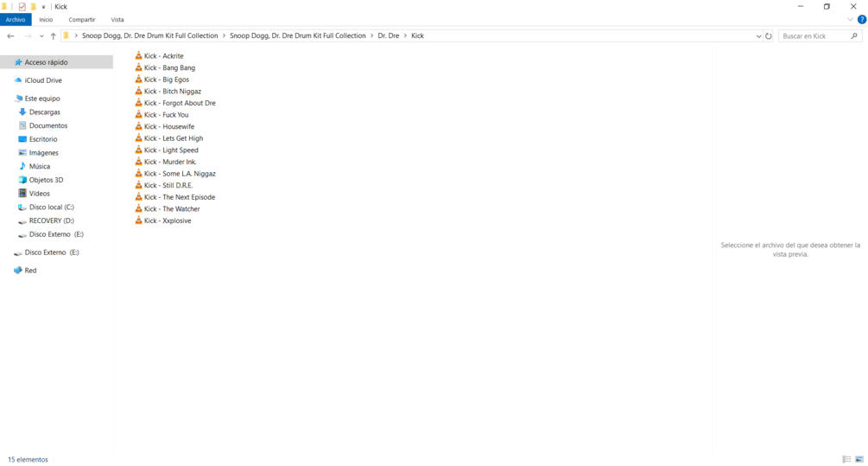Click VLC icon of Kick - Forgot About Dre
Viewport: 868px width, 466px height.
pyautogui.click(x=138, y=103)
